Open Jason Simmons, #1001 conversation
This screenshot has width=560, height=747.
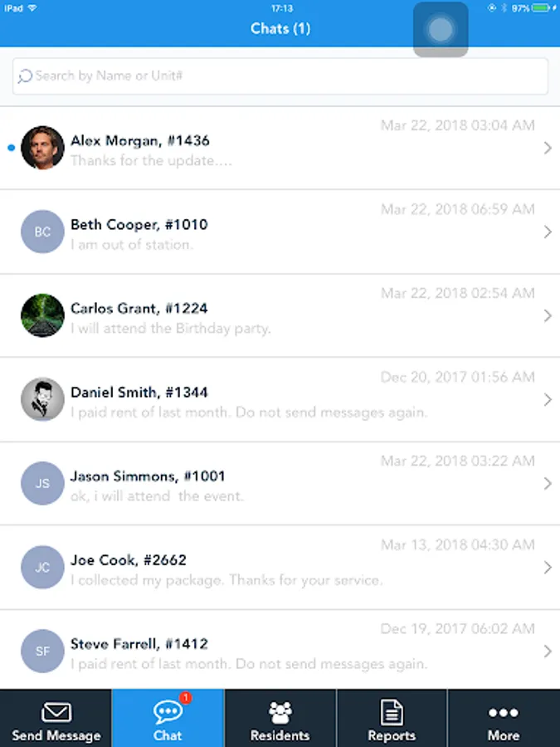(280, 484)
